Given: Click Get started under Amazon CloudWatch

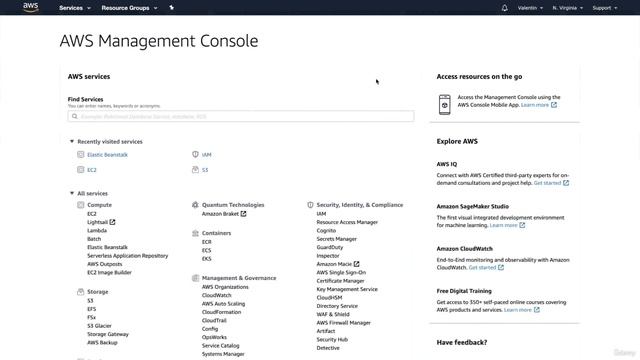Looking at the screenshot, I should (482, 267).
